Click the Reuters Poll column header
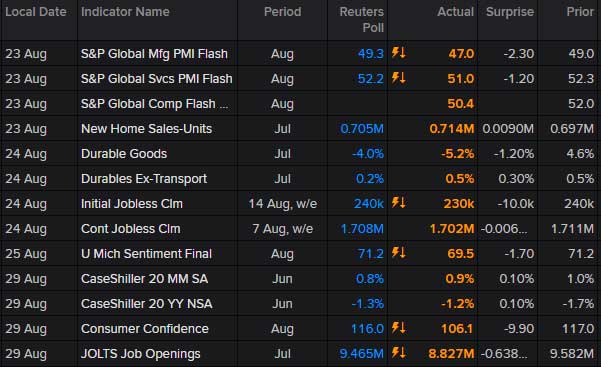This screenshot has height=367, width=601. [x=361, y=20]
